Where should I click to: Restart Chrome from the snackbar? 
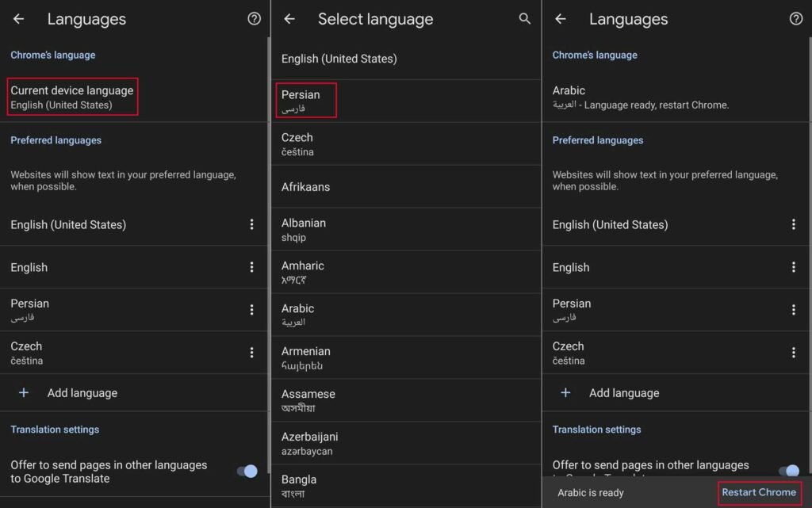[x=759, y=492]
